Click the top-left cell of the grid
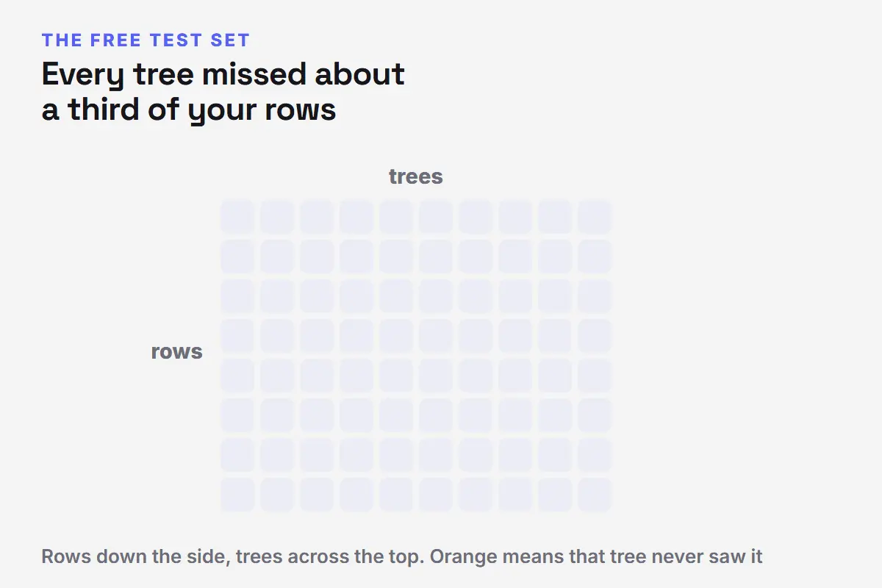Viewport: 882px width, 588px height. pos(237,217)
